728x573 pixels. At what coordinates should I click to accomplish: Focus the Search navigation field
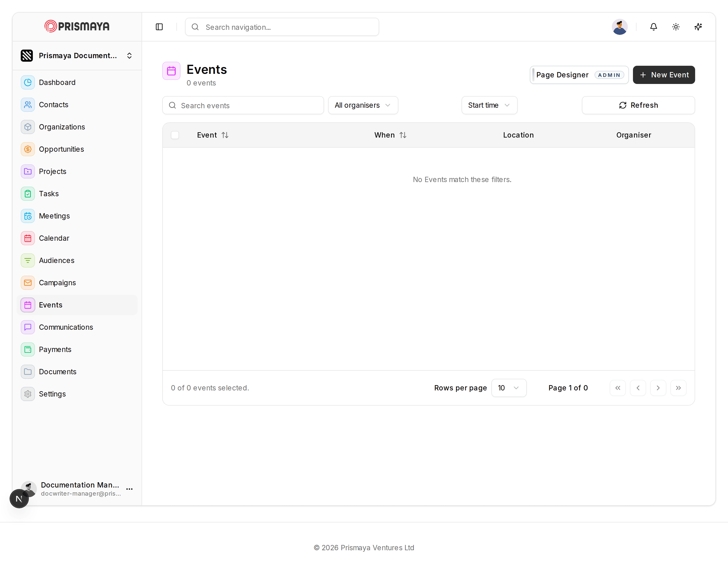(x=282, y=27)
